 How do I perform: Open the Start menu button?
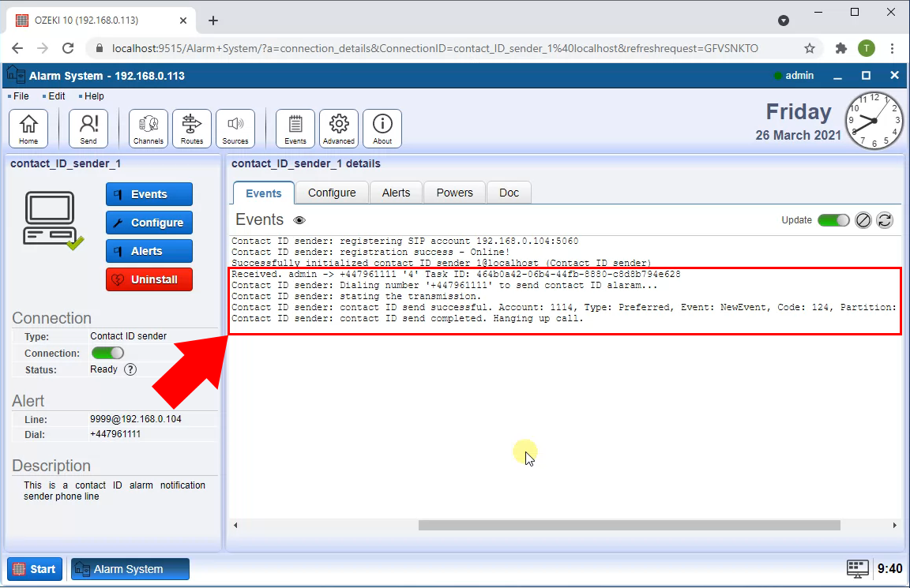(35, 569)
